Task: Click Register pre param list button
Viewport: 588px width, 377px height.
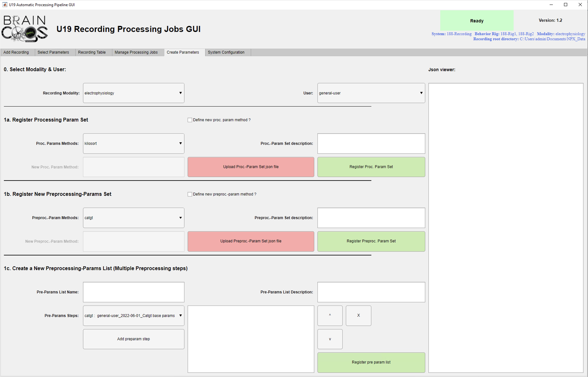Action: [371, 362]
